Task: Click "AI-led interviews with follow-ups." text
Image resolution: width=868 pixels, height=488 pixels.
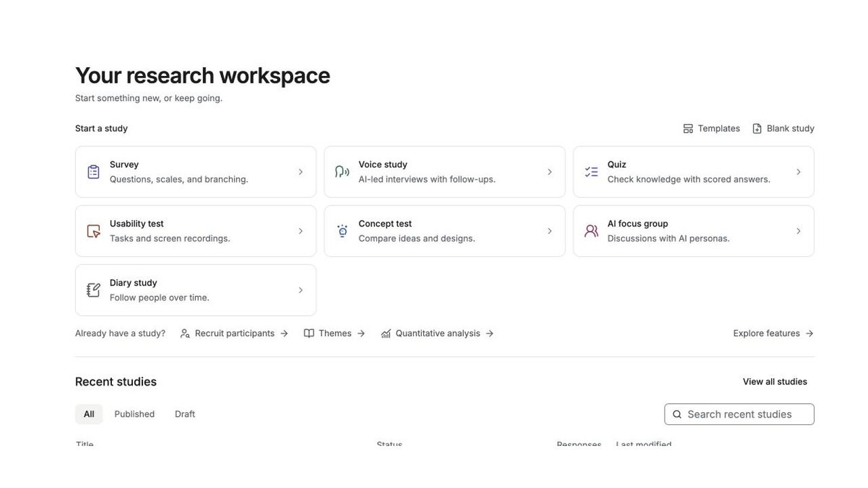Action: coord(427,180)
